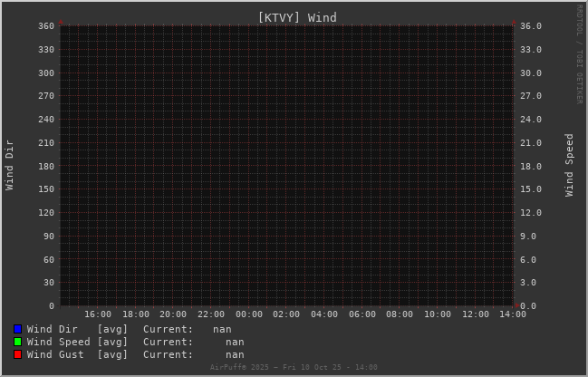Select the Wind Gust legend label
588x377 pixels.
point(55,354)
